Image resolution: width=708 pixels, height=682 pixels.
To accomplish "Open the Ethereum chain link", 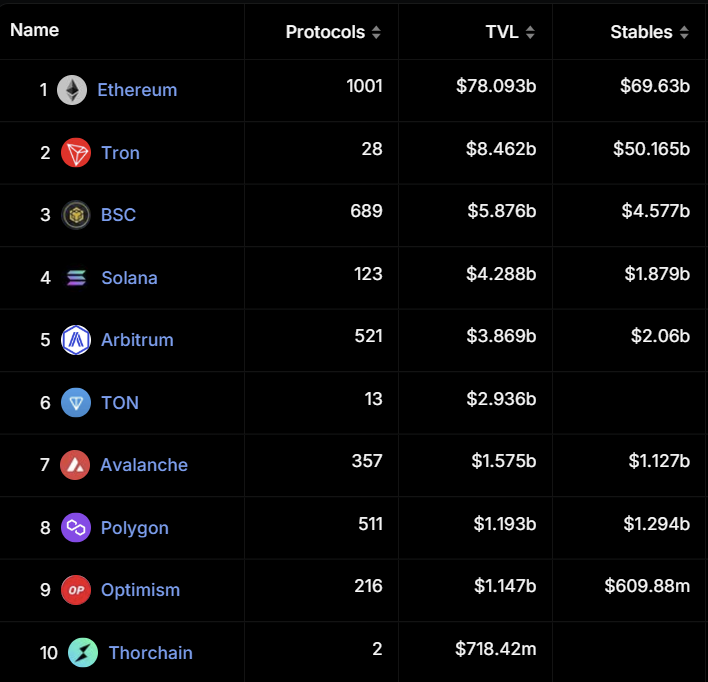I will click(137, 90).
